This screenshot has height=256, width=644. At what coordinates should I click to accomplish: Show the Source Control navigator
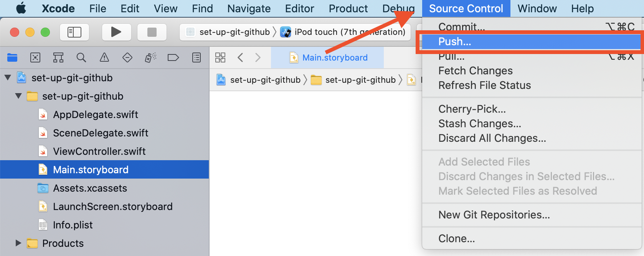point(35,58)
